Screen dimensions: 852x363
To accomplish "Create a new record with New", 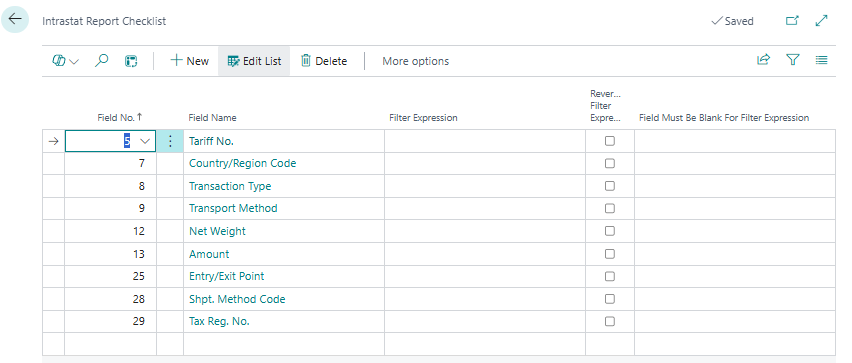I will coord(189,61).
